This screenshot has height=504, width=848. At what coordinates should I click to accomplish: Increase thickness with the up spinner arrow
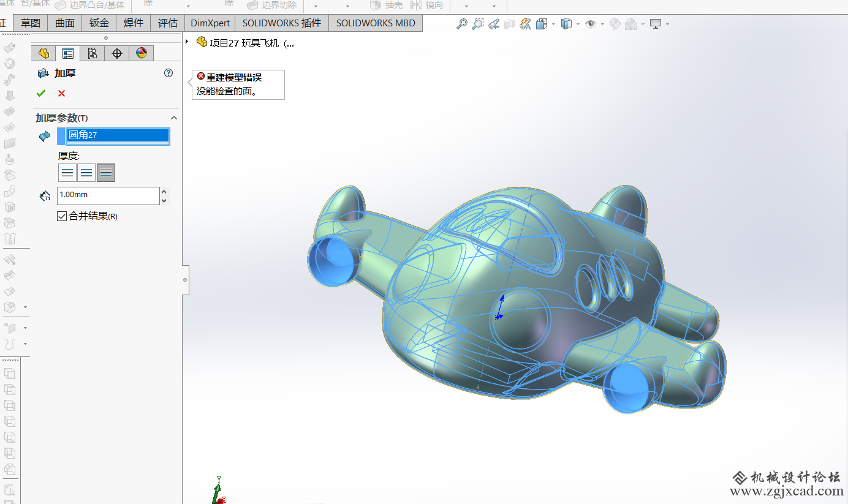pos(164,192)
